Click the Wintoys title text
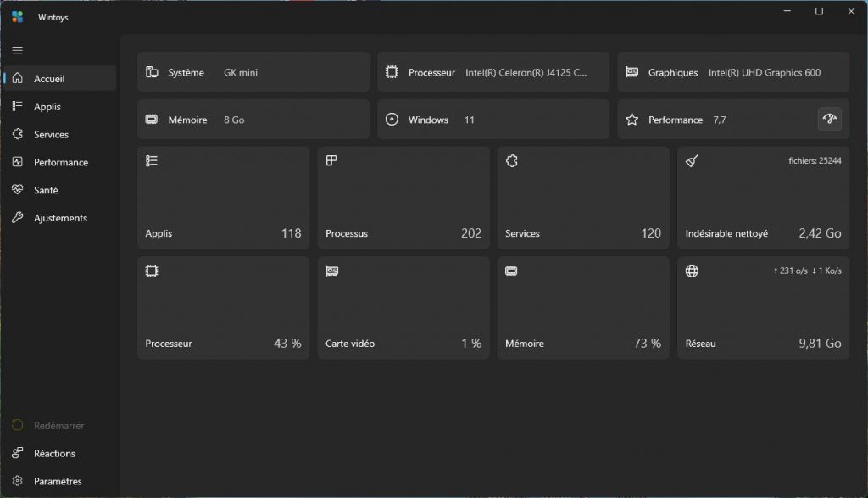Image resolution: width=868 pixels, height=498 pixels. coord(53,17)
